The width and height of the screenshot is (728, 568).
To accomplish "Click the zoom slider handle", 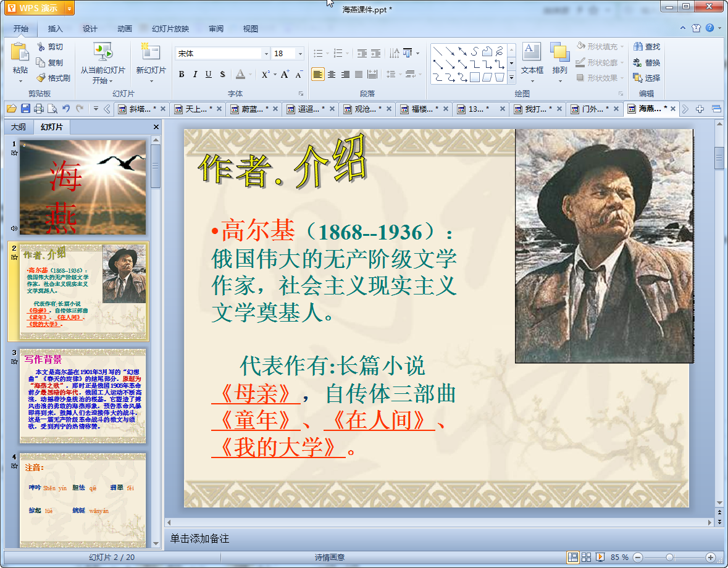I will tap(669, 557).
